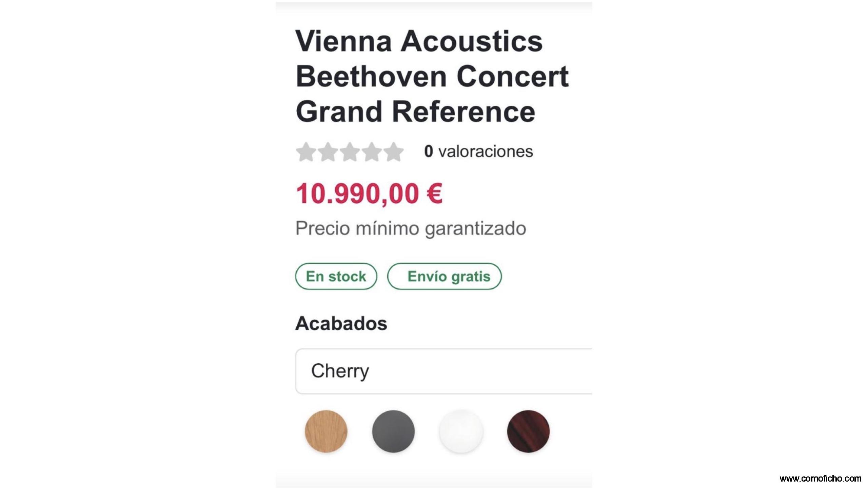This screenshot has width=868, height=488.
Task: Rate two stars using second star
Action: pyautogui.click(x=328, y=152)
